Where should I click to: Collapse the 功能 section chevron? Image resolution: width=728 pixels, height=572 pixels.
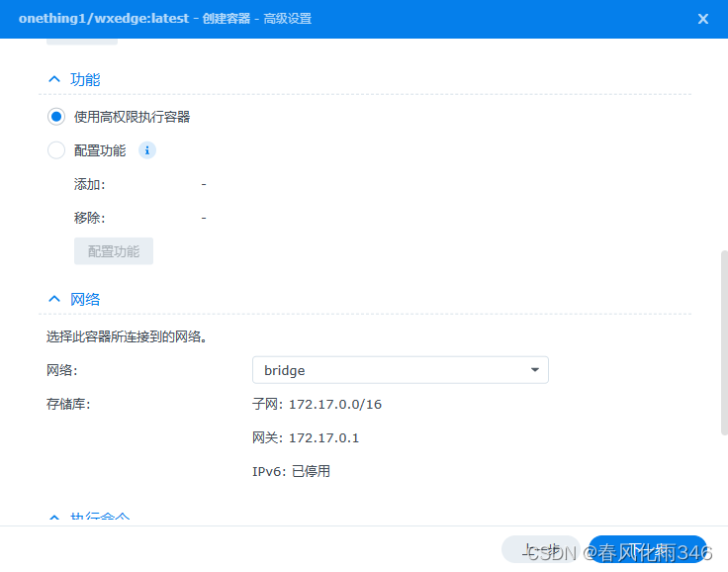[54, 79]
